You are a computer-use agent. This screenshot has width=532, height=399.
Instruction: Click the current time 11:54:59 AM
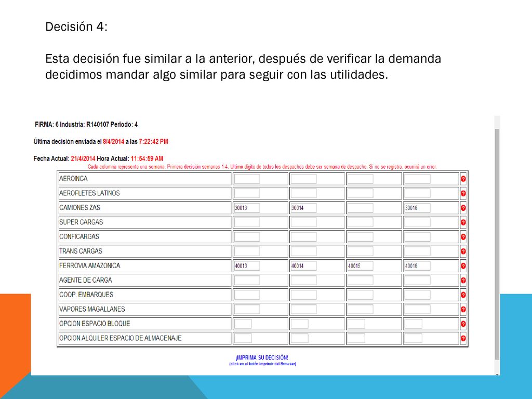[x=147, y=158]
